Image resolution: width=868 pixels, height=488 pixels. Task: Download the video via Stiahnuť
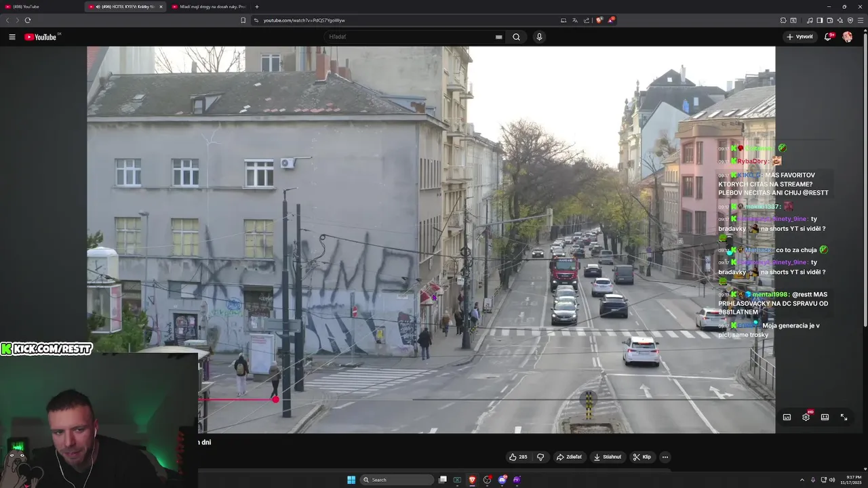point(608,457)
